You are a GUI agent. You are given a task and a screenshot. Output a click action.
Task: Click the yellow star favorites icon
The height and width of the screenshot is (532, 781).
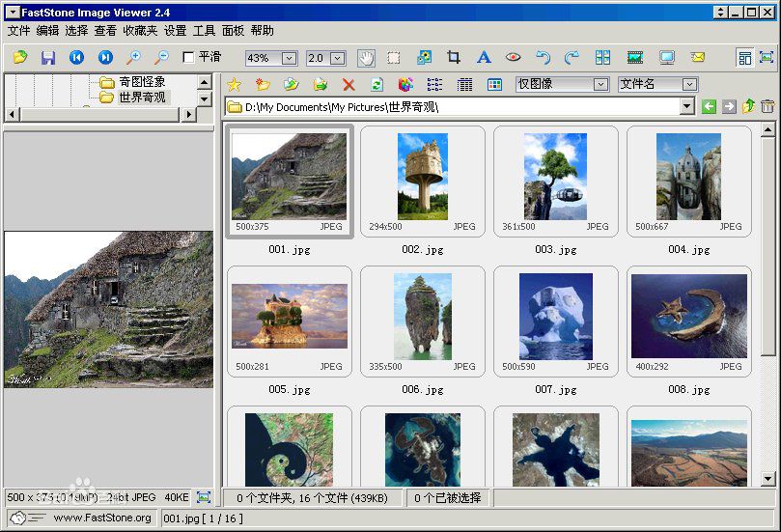(x=234, y=85)
